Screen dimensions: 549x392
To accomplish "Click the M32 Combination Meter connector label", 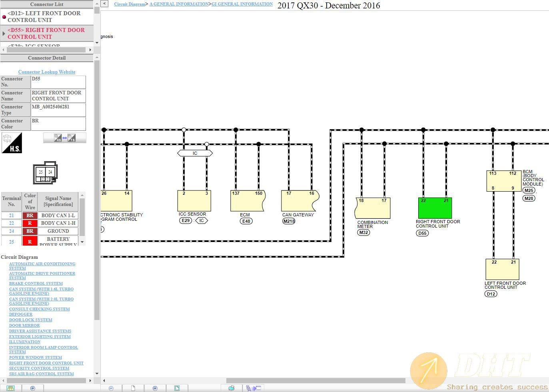I will [x=363, y=232].
